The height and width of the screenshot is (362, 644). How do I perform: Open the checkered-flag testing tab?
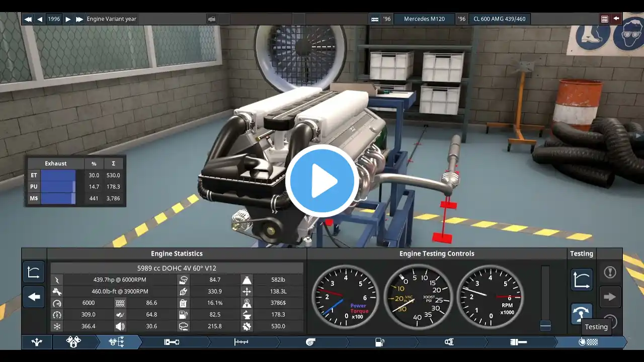pos(588,342)
